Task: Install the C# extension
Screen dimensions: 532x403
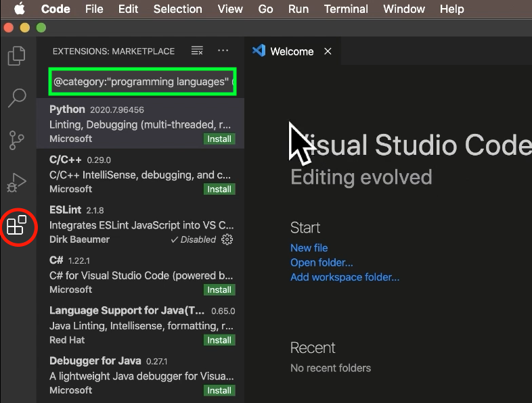Action: [x=219, y=290]
